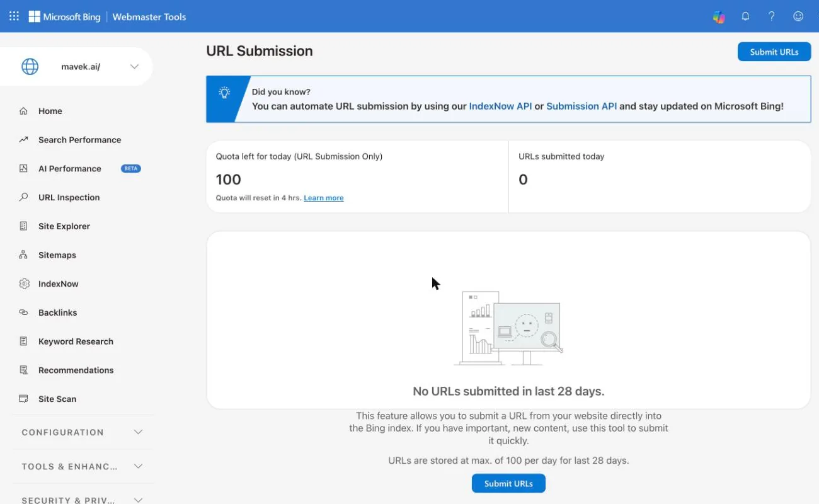
Task: Click the Search Performance trend icon
Action: point(24,140)
